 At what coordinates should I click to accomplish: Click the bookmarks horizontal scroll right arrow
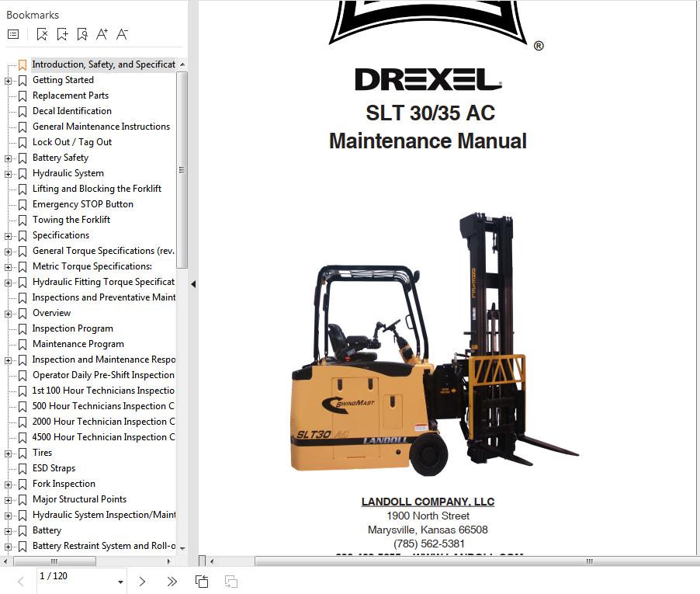pos(168,561)
